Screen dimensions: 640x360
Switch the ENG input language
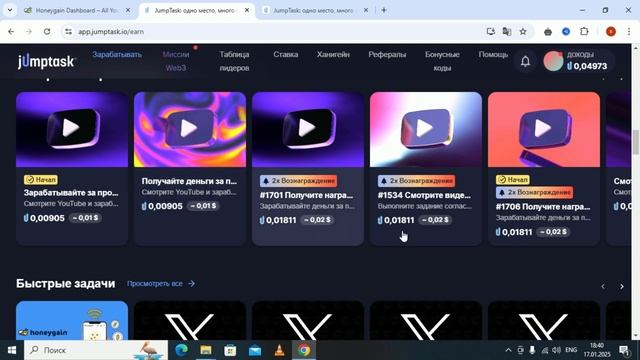(x=571, y=350)
